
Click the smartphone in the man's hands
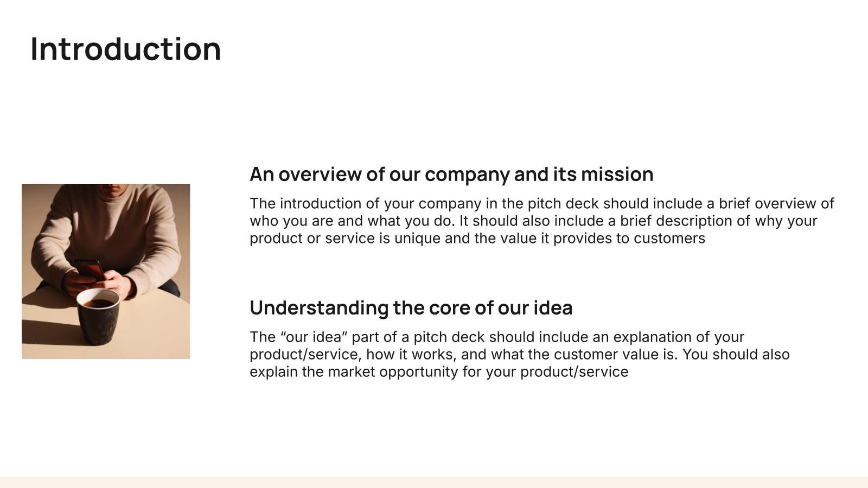(x=91, y=269)
